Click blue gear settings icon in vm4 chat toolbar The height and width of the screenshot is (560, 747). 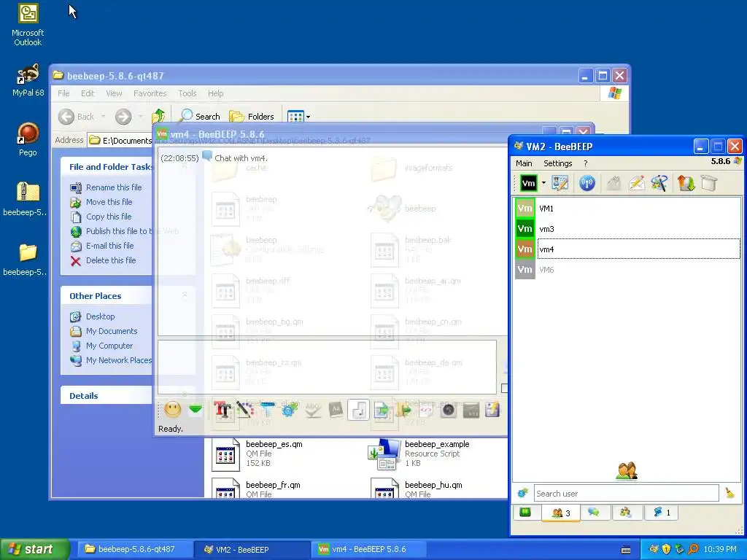pyautogui.click(x=290, y=410)
